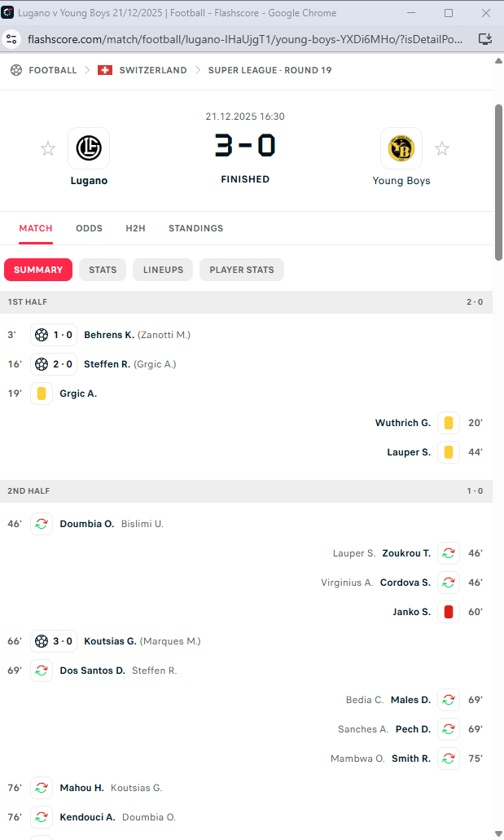
Task: Click the goal icon for Koutsias G.
Action: 42,641
